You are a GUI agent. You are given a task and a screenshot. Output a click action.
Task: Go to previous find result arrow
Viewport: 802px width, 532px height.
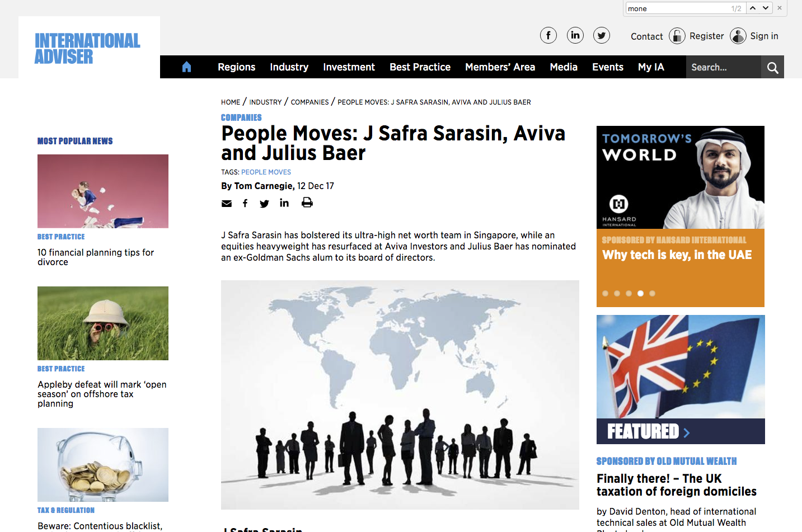753,8
